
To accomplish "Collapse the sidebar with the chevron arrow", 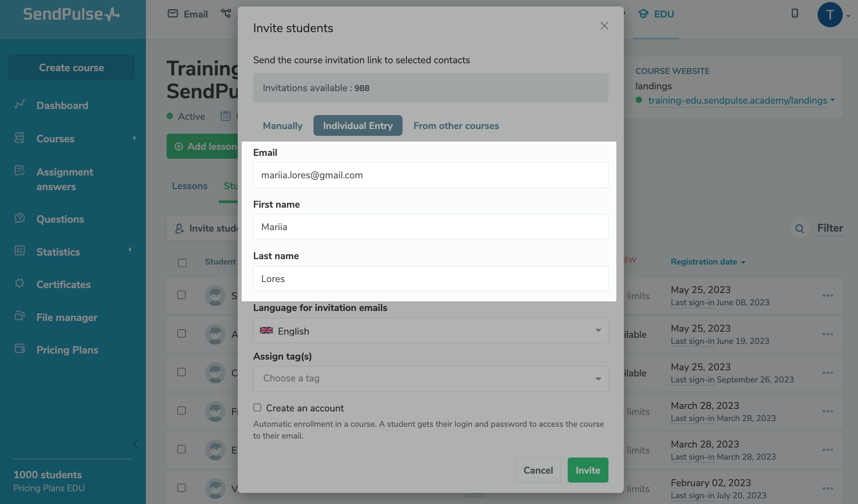I will (135, 444).
